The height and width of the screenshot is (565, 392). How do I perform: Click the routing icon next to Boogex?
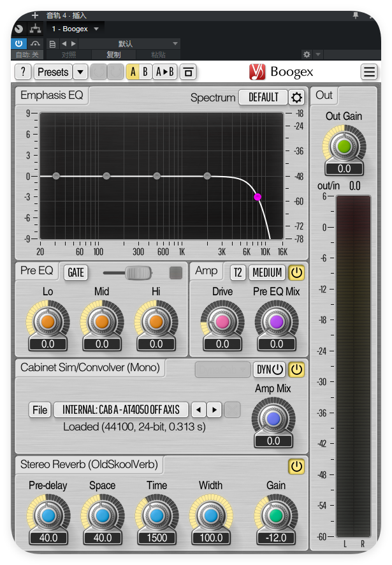tap(35, 29)
